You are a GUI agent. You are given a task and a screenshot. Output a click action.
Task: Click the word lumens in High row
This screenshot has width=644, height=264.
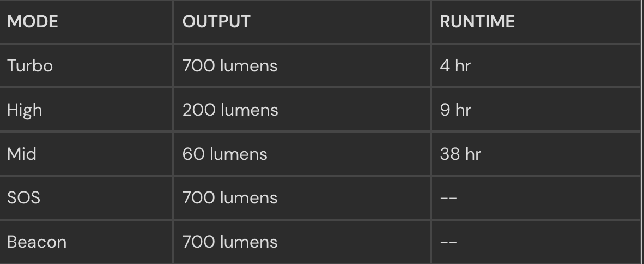tap(250, 110)
